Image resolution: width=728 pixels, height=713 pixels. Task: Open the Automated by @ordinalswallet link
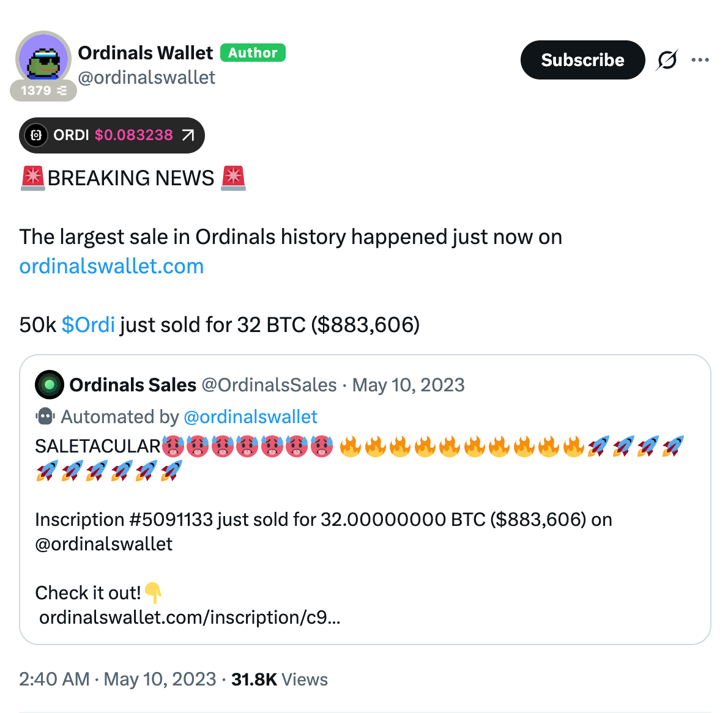[250, 417]
